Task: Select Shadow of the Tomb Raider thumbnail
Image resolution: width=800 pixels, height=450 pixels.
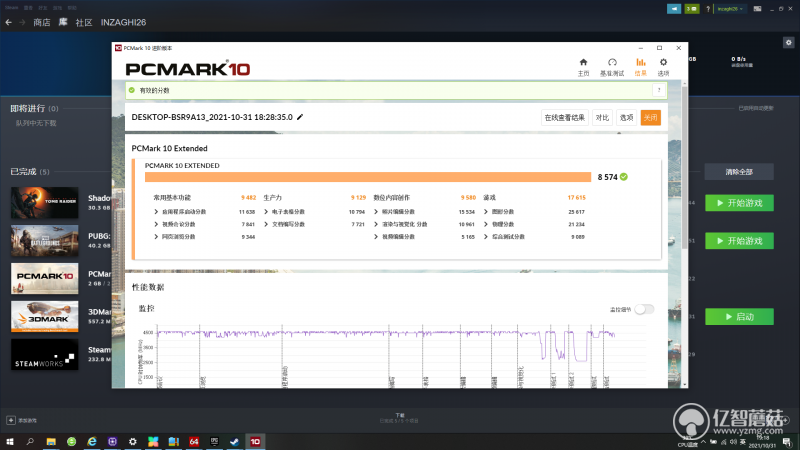Action: [45, 203]
